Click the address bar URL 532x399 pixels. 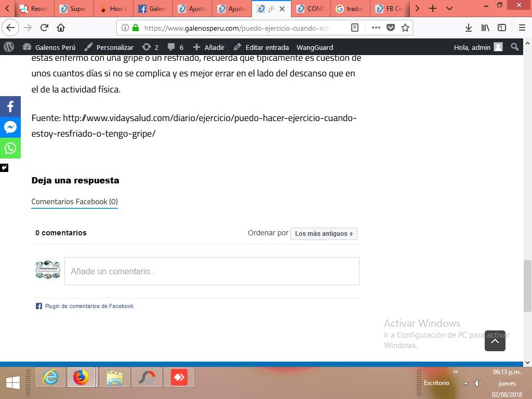click(237, 28)
